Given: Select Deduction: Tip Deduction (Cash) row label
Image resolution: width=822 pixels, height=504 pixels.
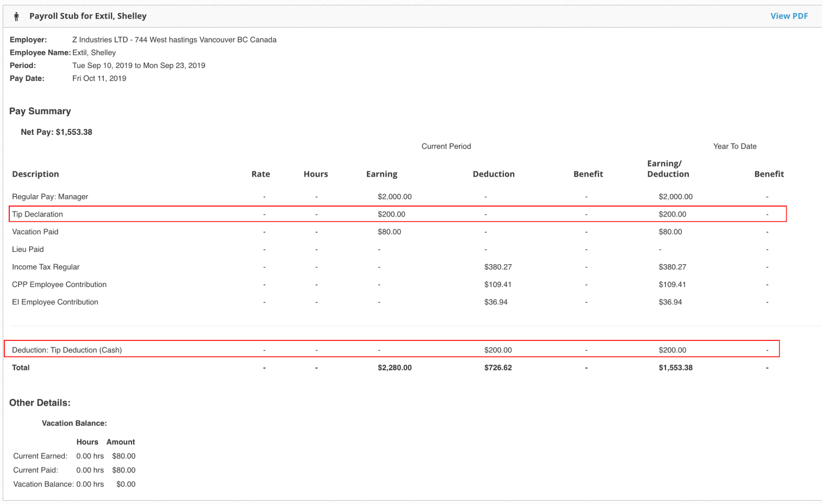Looking at the screenshot, I should pos(67,350).
